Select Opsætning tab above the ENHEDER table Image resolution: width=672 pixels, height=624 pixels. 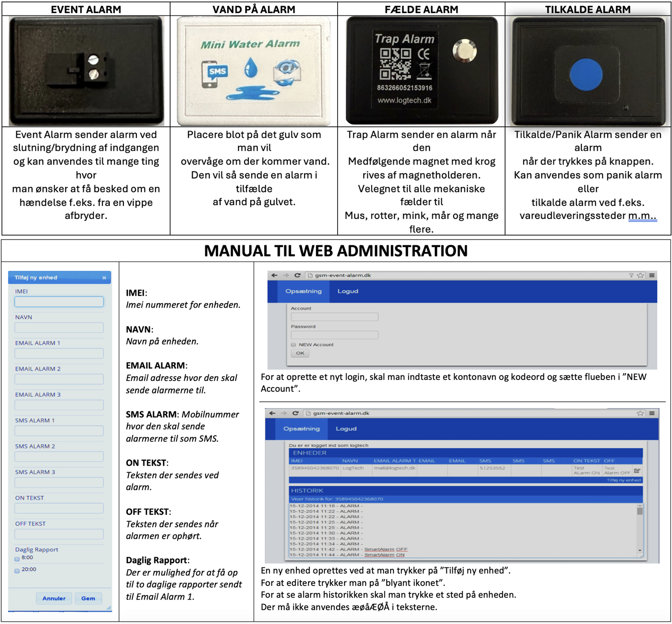[301, 429]
